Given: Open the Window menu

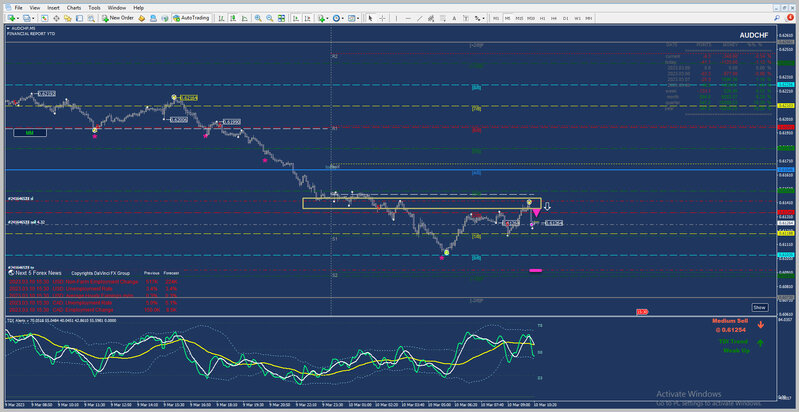Looking at the screenshot, I should [117, 8].
